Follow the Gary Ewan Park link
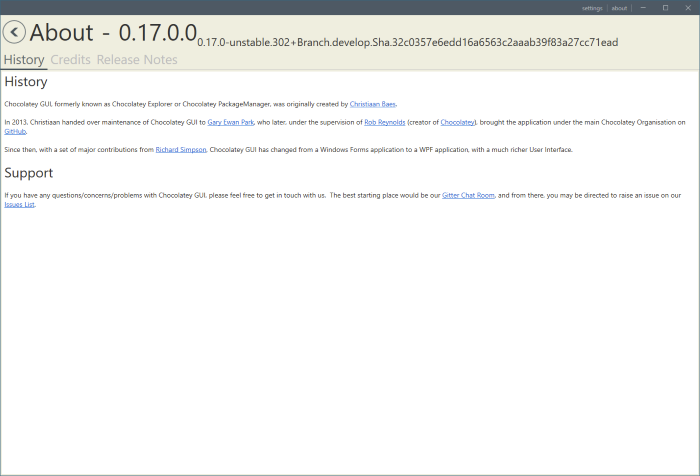700x476 pixels. tap(230, 122)
